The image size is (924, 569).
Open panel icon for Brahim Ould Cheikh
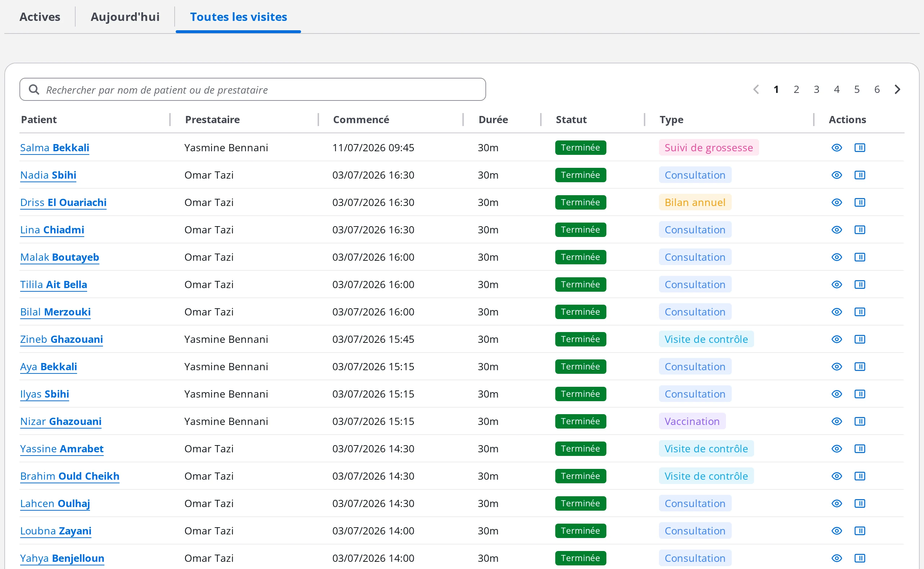point(860,476)
